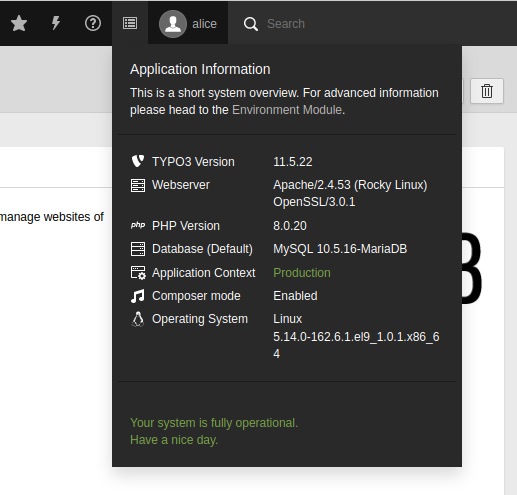Click the Composer mode Enabled value
This screenshot has height=495, width=517.
coord(295,296)
